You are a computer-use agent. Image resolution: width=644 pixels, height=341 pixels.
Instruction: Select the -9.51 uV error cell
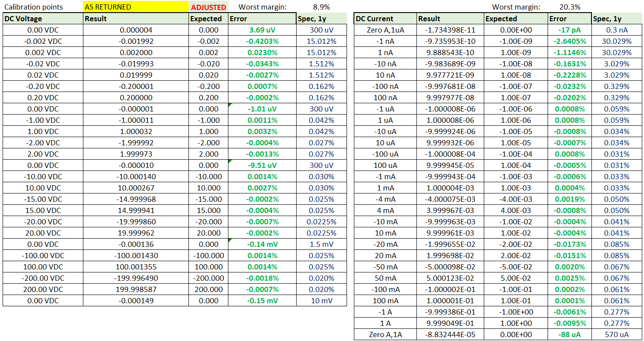tap(262, 165)
